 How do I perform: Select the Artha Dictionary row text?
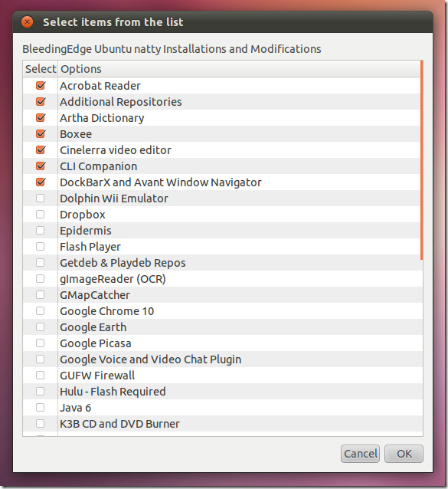click(x=102, y=118)
